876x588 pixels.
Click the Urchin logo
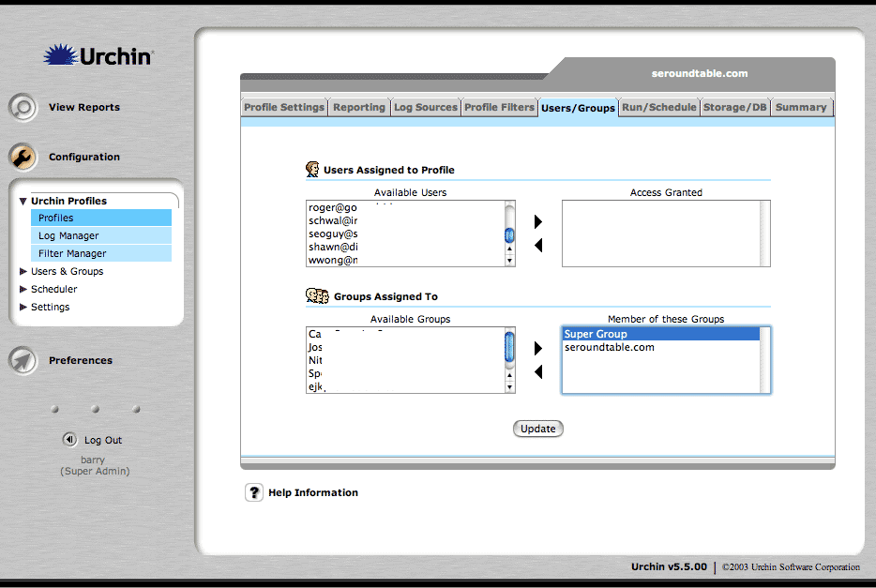tap(98, 55)
